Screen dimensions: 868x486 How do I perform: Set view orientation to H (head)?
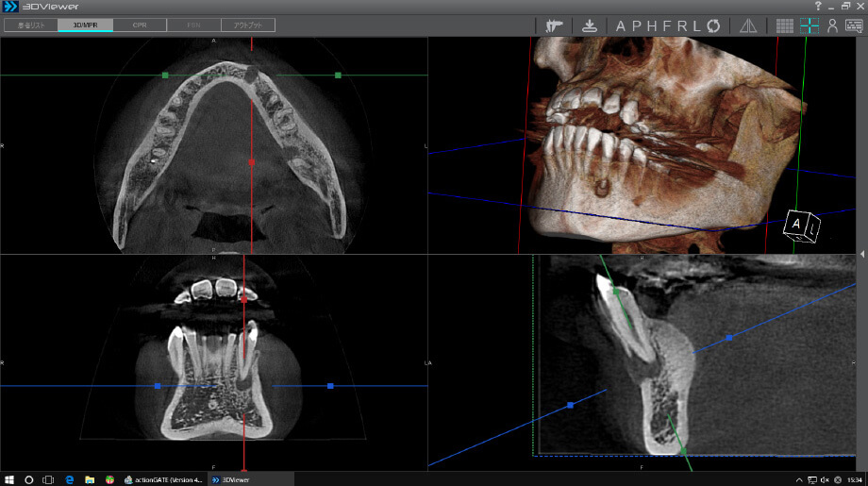[652, 25]
